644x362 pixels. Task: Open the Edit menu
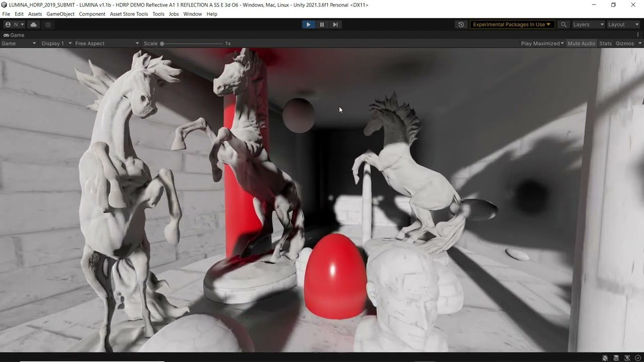click(19, 14)
